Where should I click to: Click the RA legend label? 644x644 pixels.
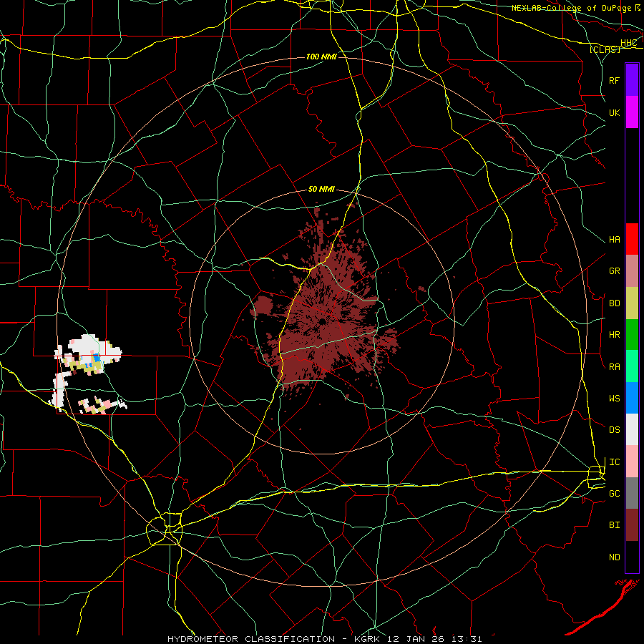point(614,366)
